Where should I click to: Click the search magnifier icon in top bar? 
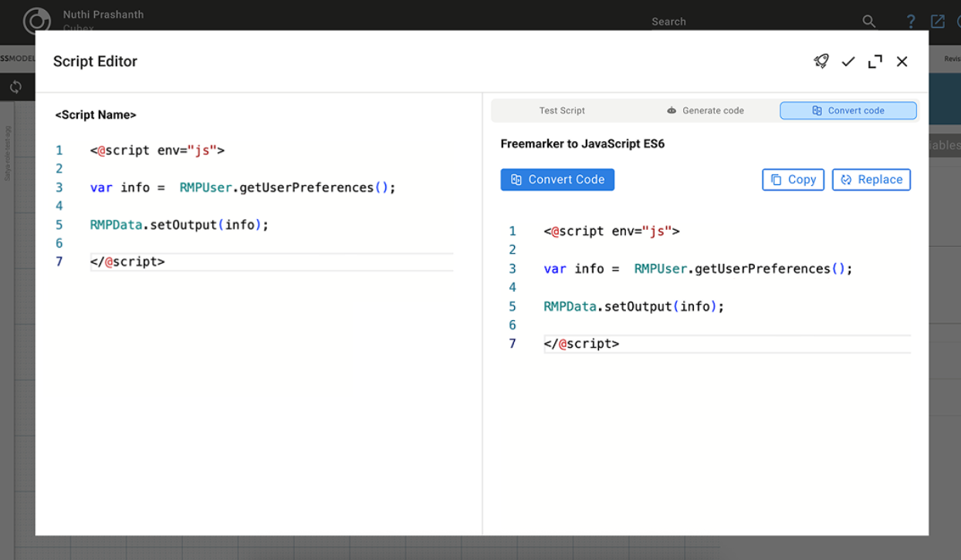[869, 22]
